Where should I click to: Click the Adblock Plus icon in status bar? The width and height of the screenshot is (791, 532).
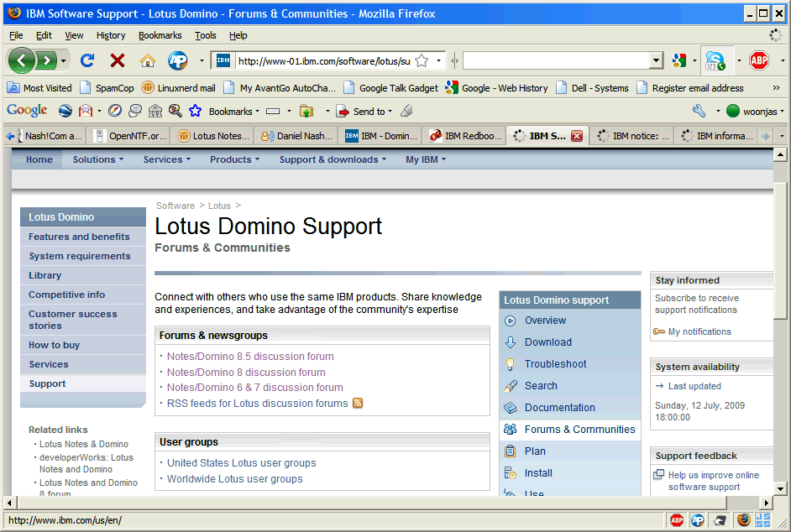click(x=677, y=520)
